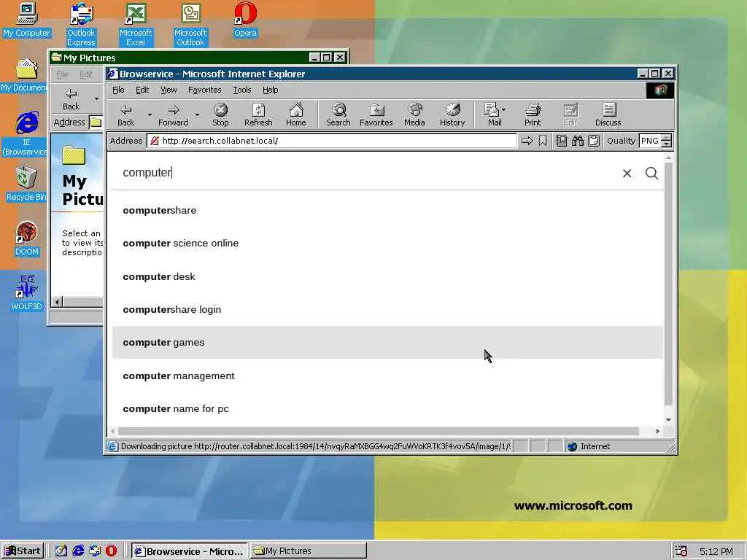Screen dimensions: 747x560
Task: Open the Favorites toolbar button
Action: pyautogui.click(x=376, y=115)
